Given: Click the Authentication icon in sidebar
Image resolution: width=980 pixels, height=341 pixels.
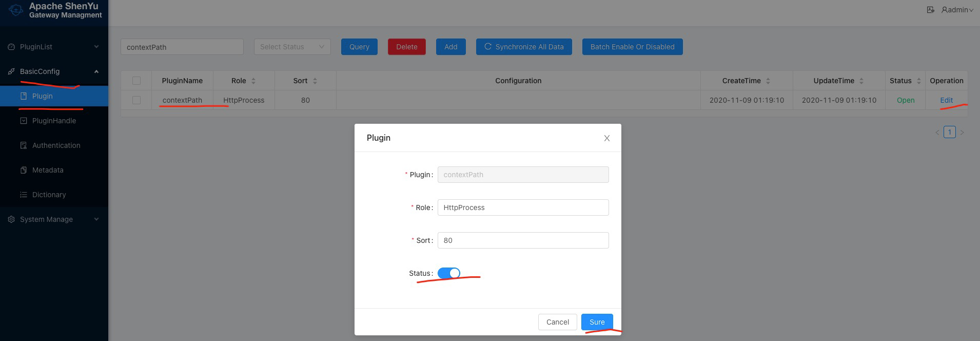Looking at the screenshot, I should [23, 145].
